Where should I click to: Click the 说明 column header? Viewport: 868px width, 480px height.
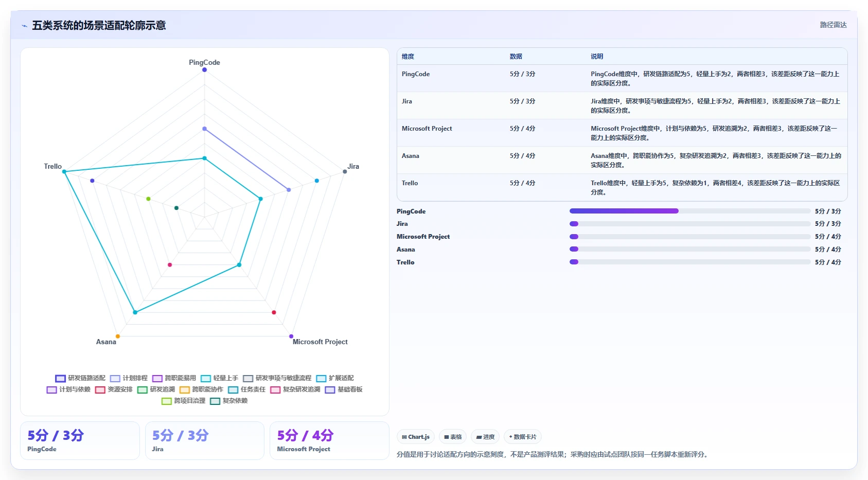click(x=597, y=57)
